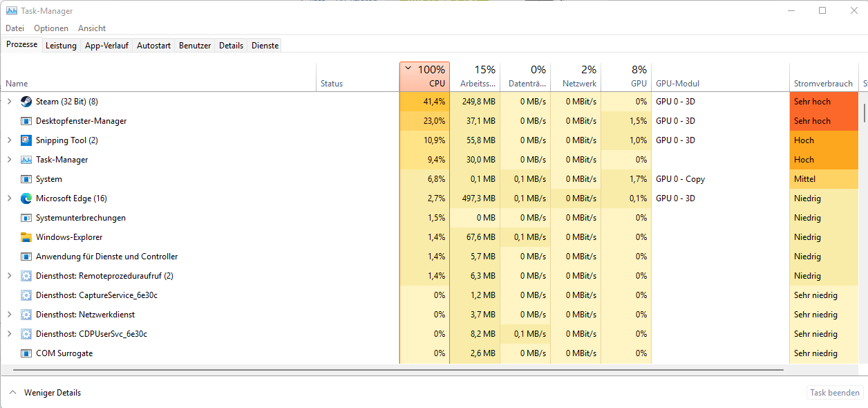Sort by the Name column header
The width and height of the screenshot is (868, 408).
(158, 77)
